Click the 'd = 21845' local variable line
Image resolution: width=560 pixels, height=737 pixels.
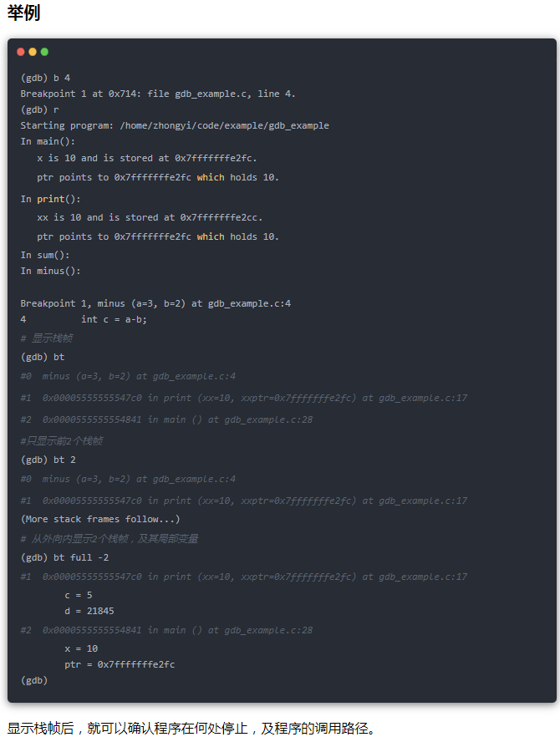click(x=89, y=611)
